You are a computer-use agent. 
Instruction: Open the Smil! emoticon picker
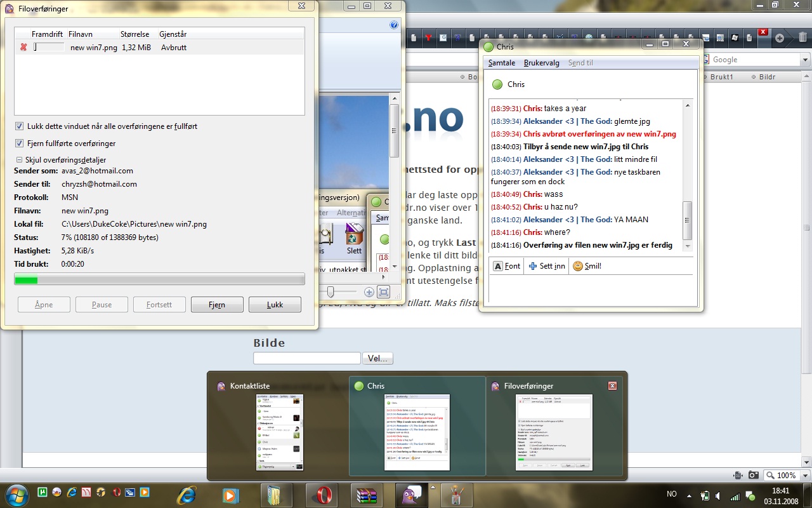pos(587,266)
